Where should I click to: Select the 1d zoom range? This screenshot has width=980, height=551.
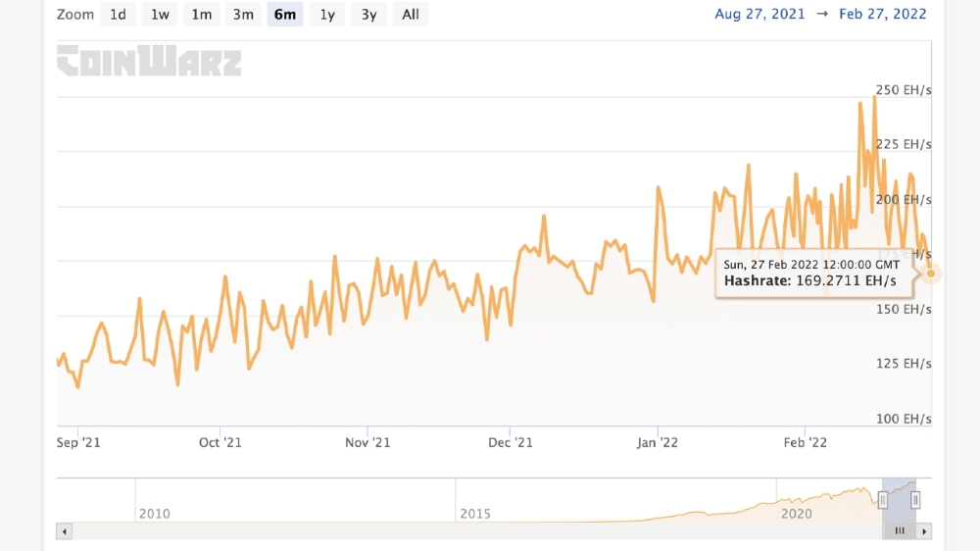coord(118,14)
